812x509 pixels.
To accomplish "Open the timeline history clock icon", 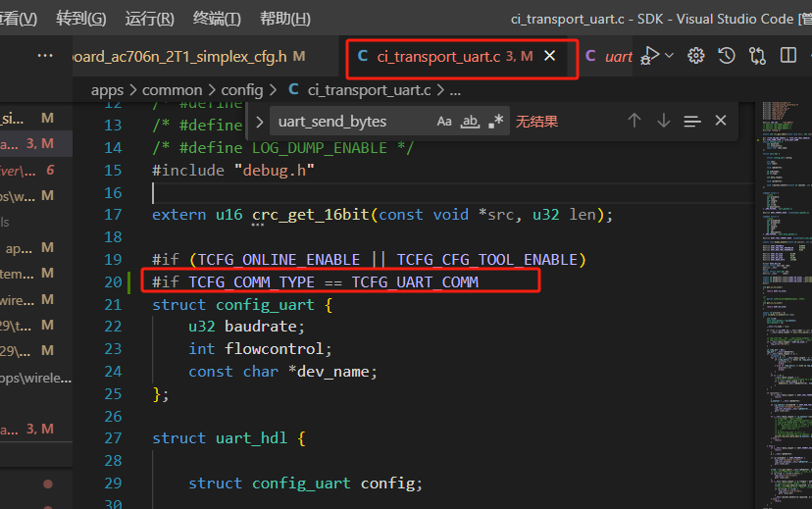I will coord(727,55).
